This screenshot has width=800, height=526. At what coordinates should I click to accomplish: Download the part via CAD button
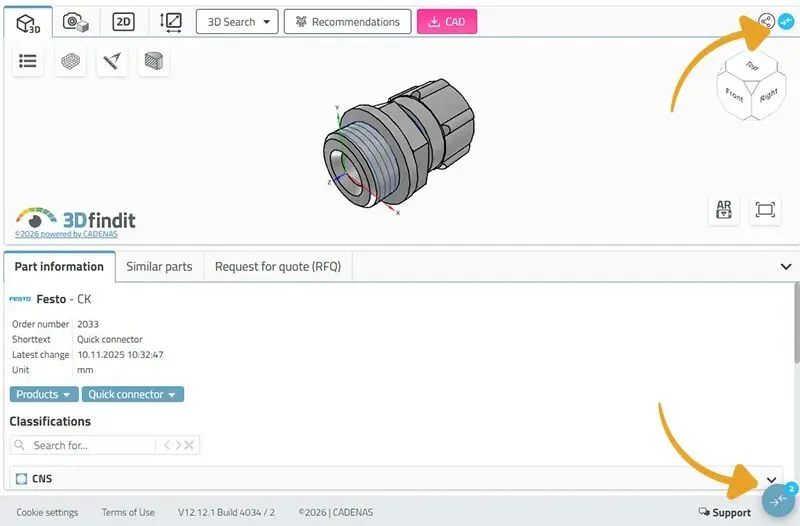coord(447,22)
